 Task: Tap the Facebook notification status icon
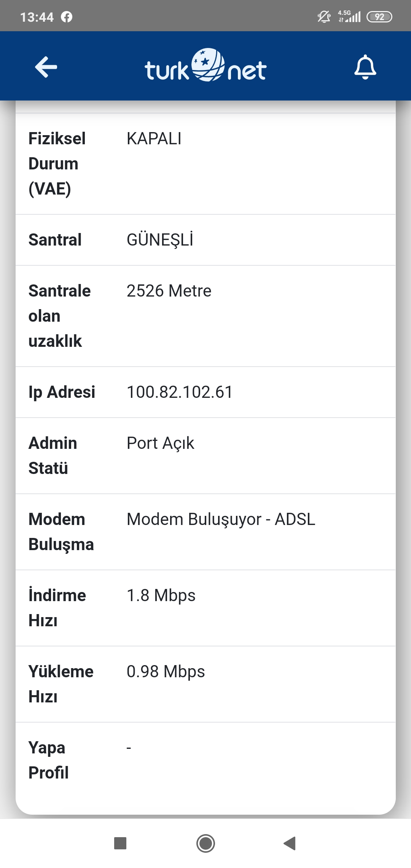click(x=67, y=17)
